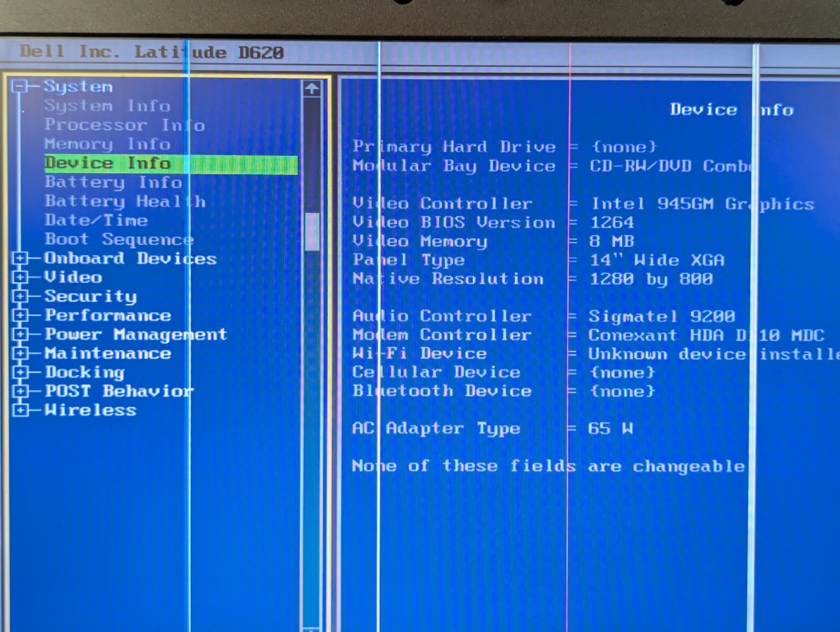This screenshot has height=632, width=840.
Task: Click the Cellular Device label
Action: tap(436, 372)
